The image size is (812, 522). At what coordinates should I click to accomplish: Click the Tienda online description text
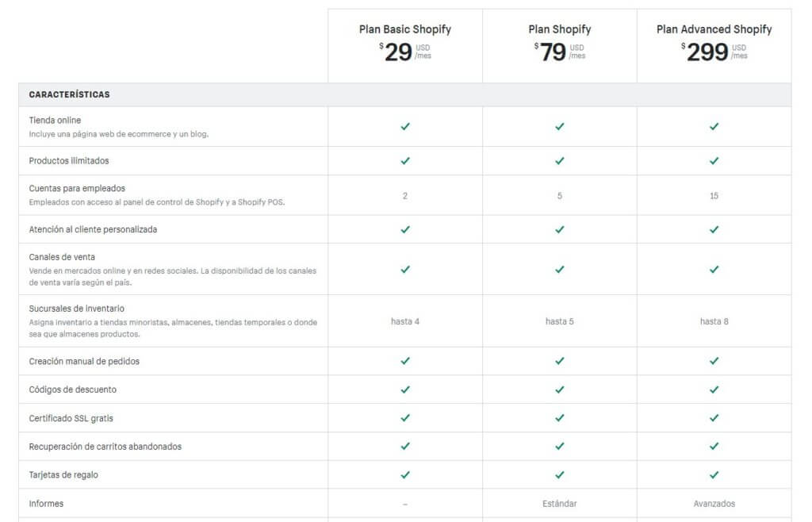pyautogui.click(x=119, y=134)
